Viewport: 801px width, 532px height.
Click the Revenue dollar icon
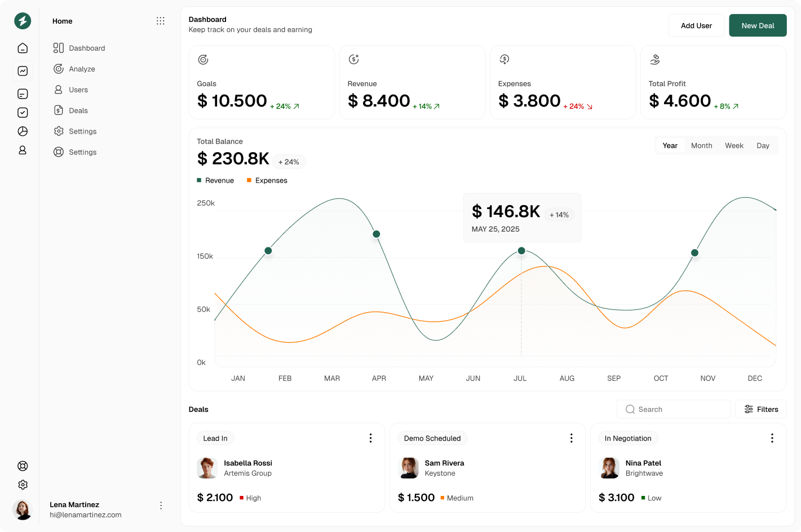353,59
